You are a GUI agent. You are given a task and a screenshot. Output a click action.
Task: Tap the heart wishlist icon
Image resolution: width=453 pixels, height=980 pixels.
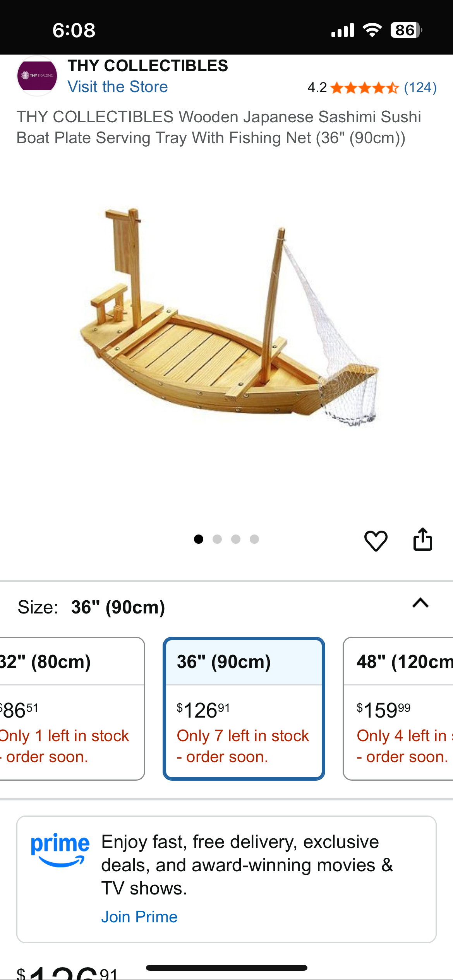click(376, 540)
